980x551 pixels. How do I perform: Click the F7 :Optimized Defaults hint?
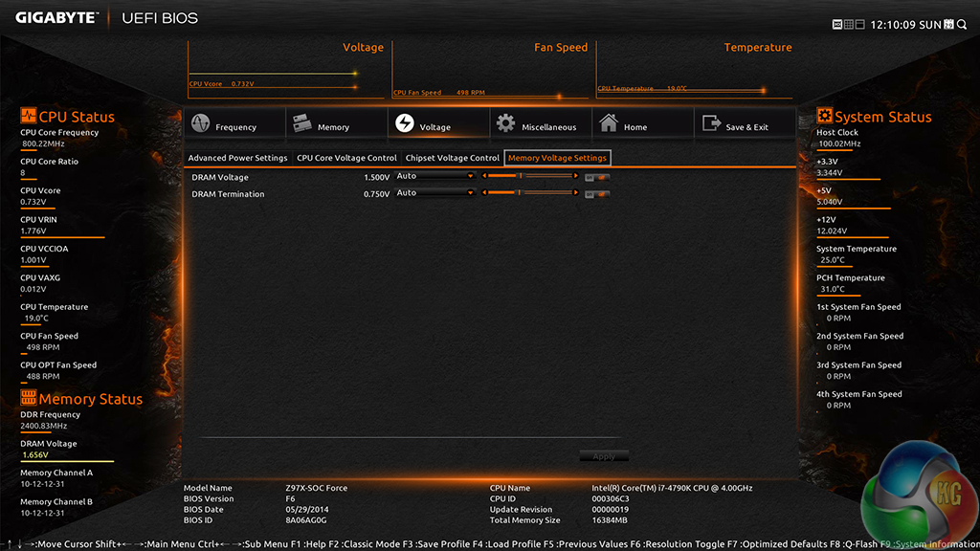coord(777,544)
